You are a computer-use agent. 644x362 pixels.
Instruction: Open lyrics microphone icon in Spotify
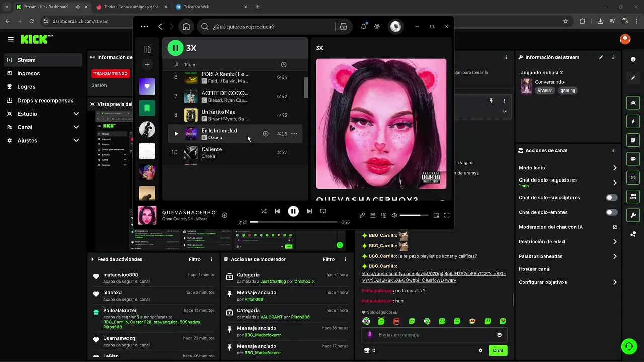362,215
